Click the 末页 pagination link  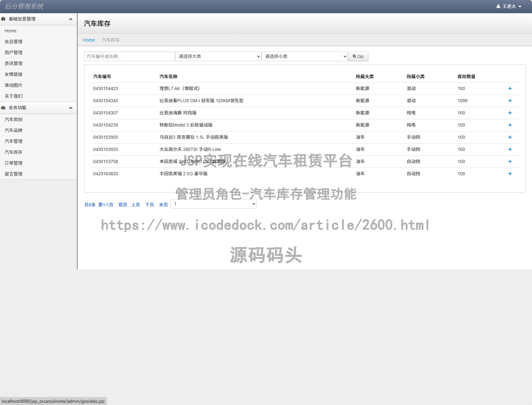click(x=163, y=204)
